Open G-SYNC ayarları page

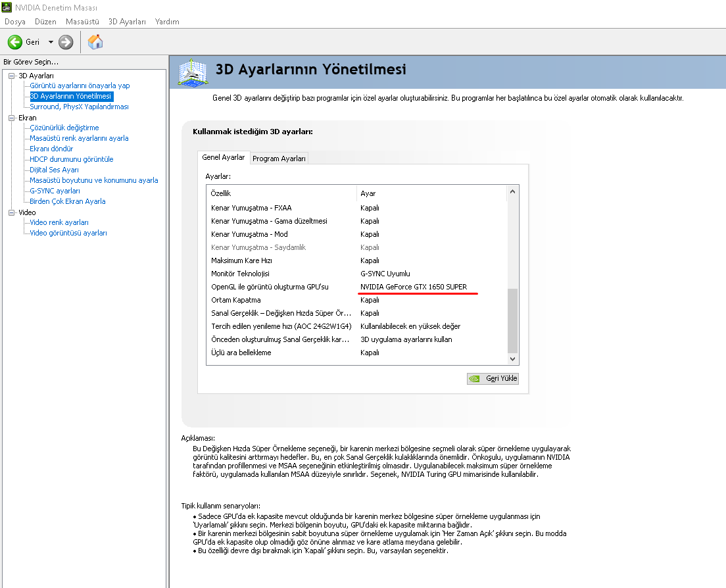point(55,191)
